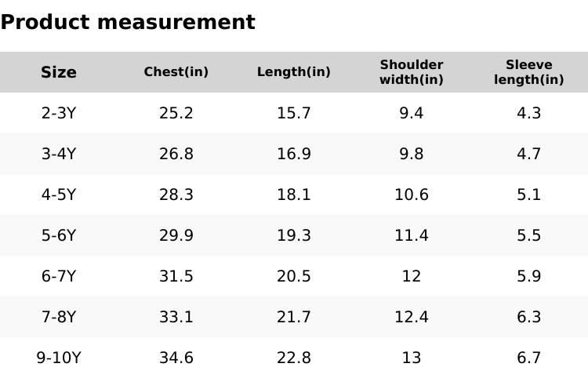Viewport: 588px width, 378px height.
Task: Click the 7-8Y size label
Action: coord(59,317)
